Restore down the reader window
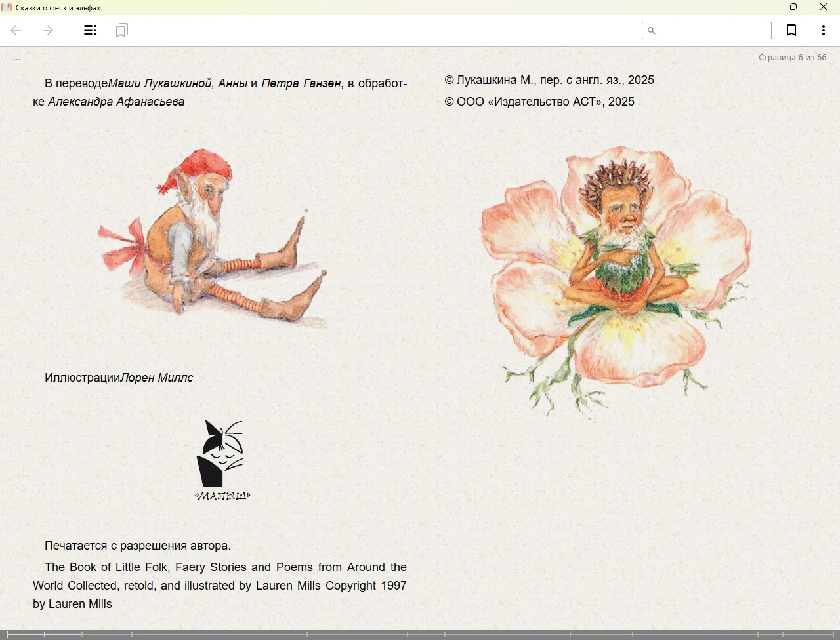840x640 pixels. [793, 7]
